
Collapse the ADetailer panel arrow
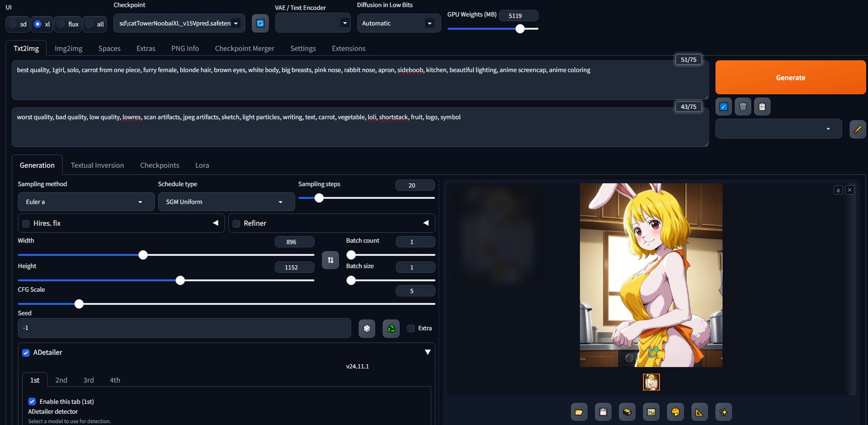click(427, 352)
